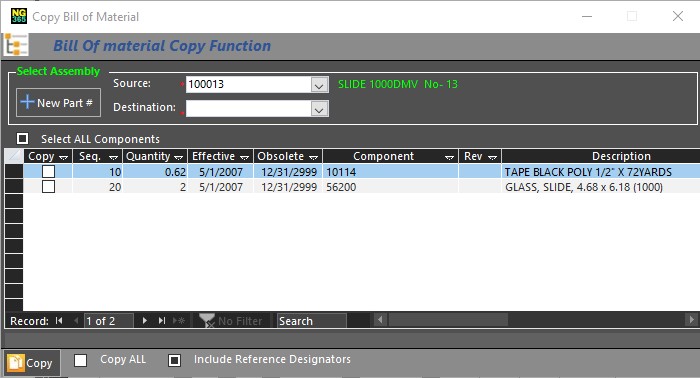Check the Copy box for component 10114

[48, 171]
